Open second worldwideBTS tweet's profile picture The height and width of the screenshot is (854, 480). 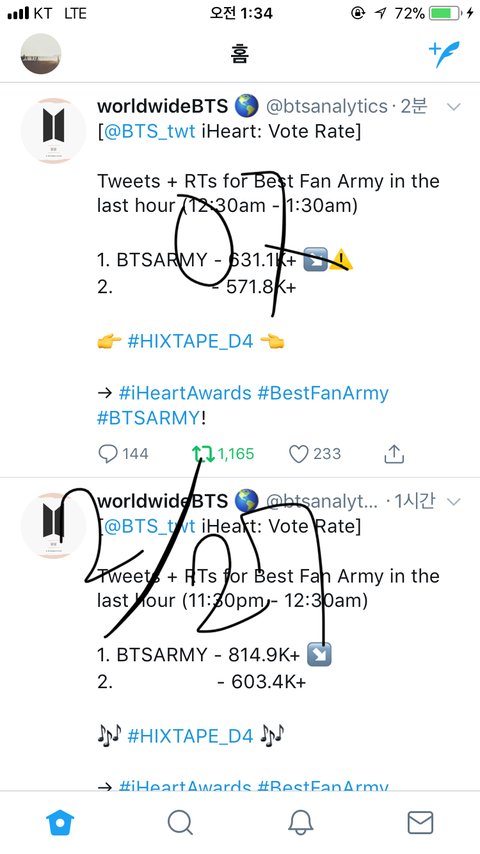click(x=53, y=526)
